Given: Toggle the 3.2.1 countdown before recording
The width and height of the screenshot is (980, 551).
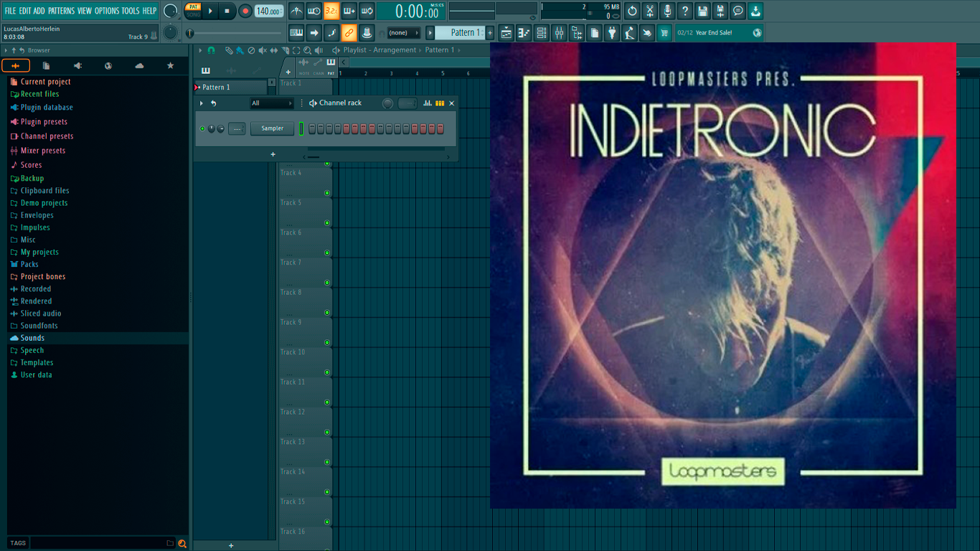Looking at the screenshot, I should 331,11.
